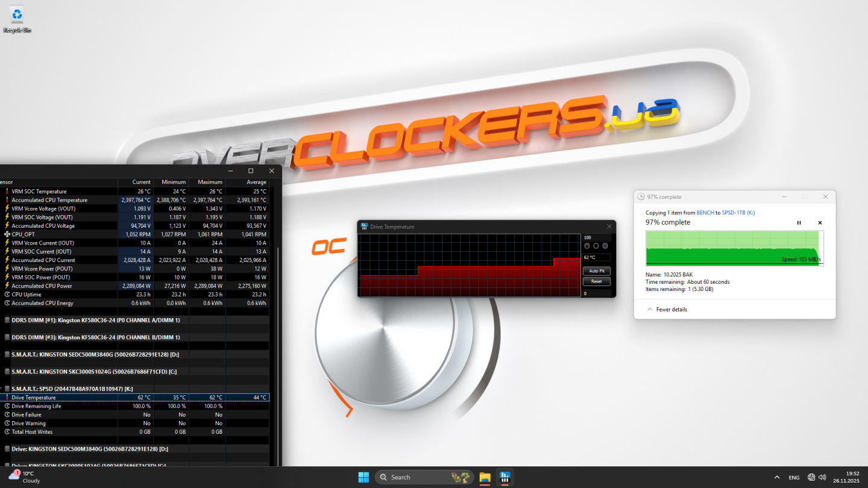Click the lightning icon for VRM Vcore Power (POUT)

(x=7, y=269)
